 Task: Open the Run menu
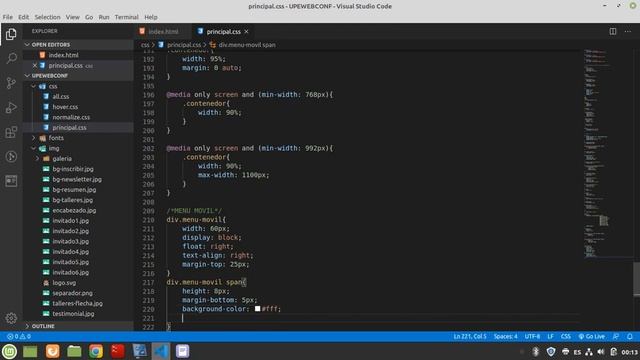click(x=104, y=17)
